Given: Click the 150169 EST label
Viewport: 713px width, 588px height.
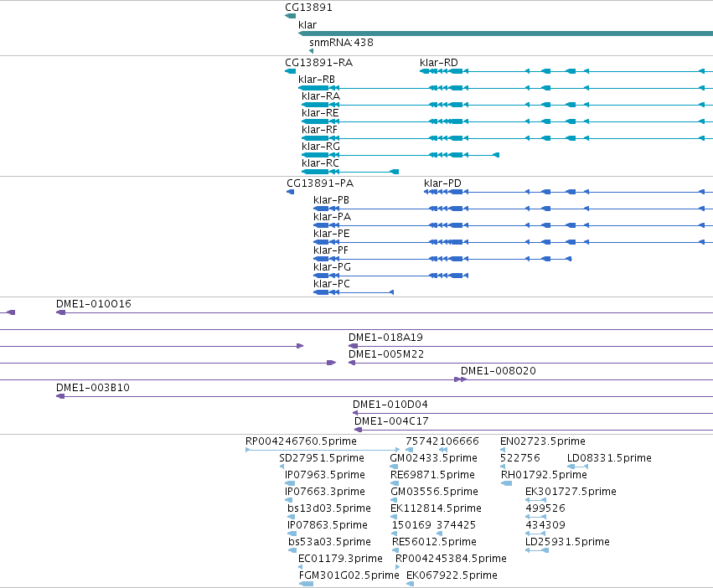Looking at the screenshot, I should pos(411,525).
